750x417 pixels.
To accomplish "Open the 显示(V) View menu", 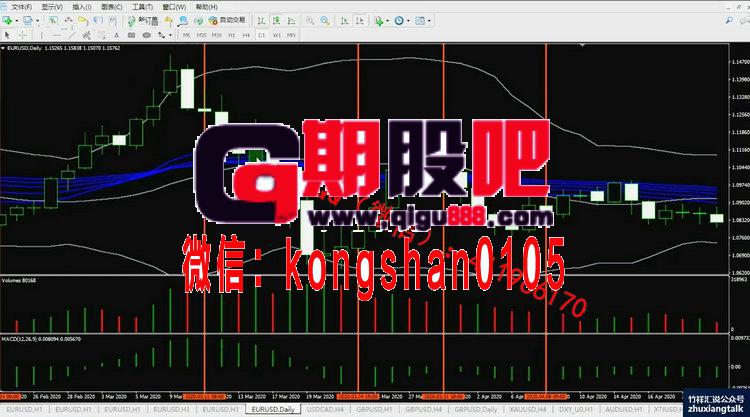I will pyautogui.click(x=52, y=7).
